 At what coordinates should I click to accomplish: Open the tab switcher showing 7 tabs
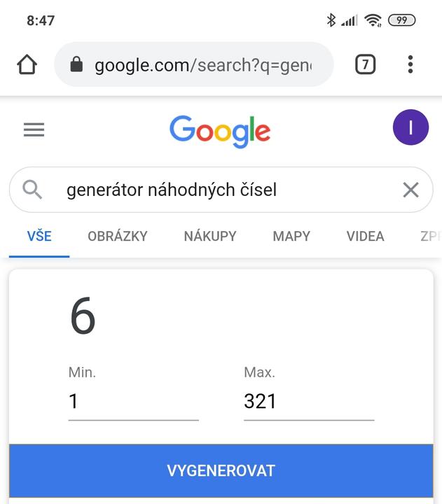(365, 65)
